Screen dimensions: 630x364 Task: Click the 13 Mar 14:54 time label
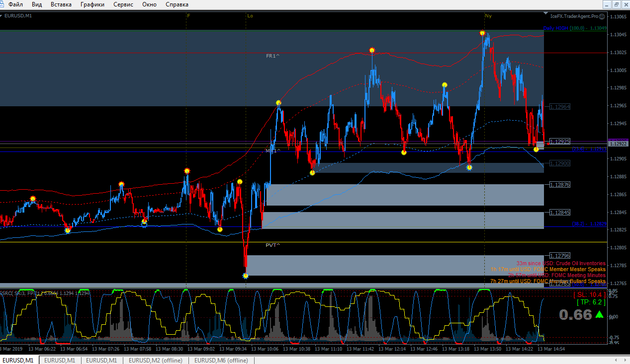[551, 349]
